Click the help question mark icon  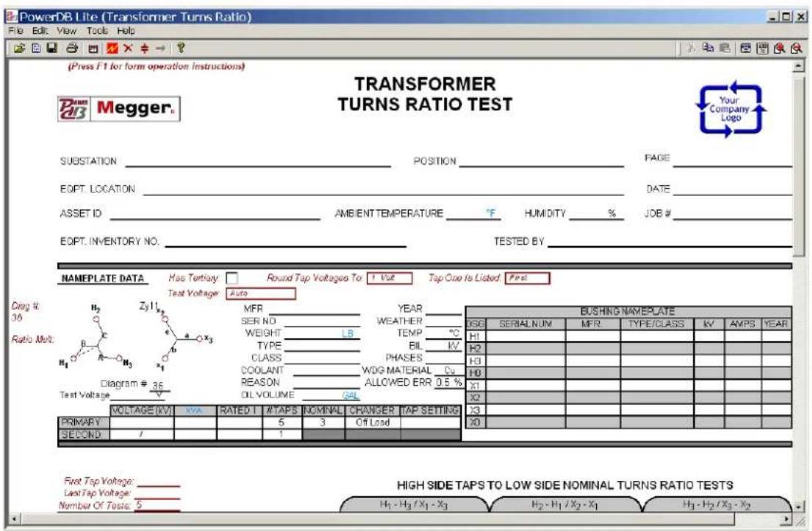click(x=180, y=48)
